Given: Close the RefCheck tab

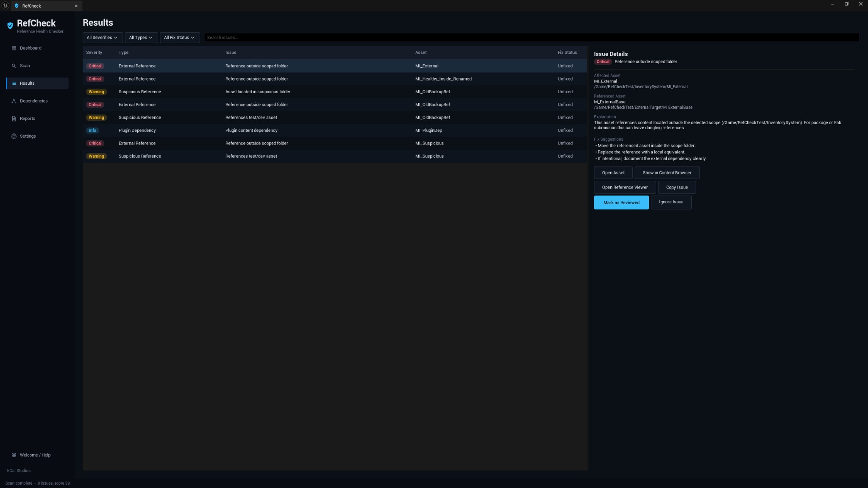Looking at the screenshot, I should tap(76, 6).
